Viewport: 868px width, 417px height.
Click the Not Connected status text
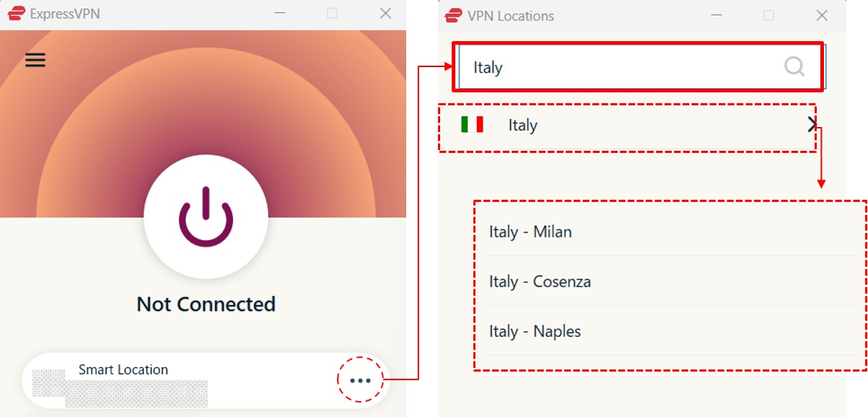coord(206,304)
